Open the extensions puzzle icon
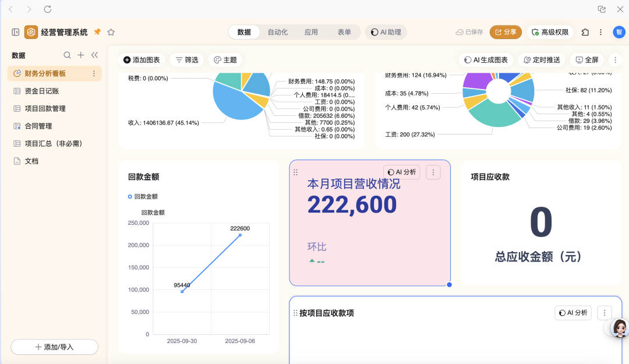 point(585,32)
